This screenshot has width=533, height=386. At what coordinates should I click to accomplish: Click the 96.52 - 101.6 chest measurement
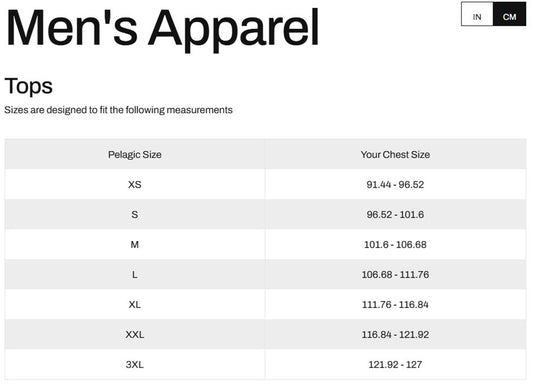395,214
